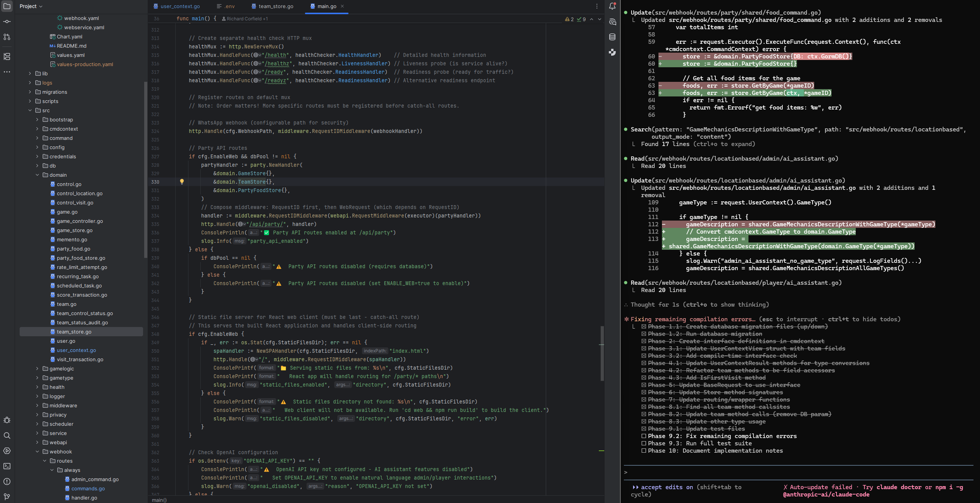The height and width of the screenshot is (503, 980).
Task: Click the main() breadcrumb below the editor
Action: click(x=159, y=500)
